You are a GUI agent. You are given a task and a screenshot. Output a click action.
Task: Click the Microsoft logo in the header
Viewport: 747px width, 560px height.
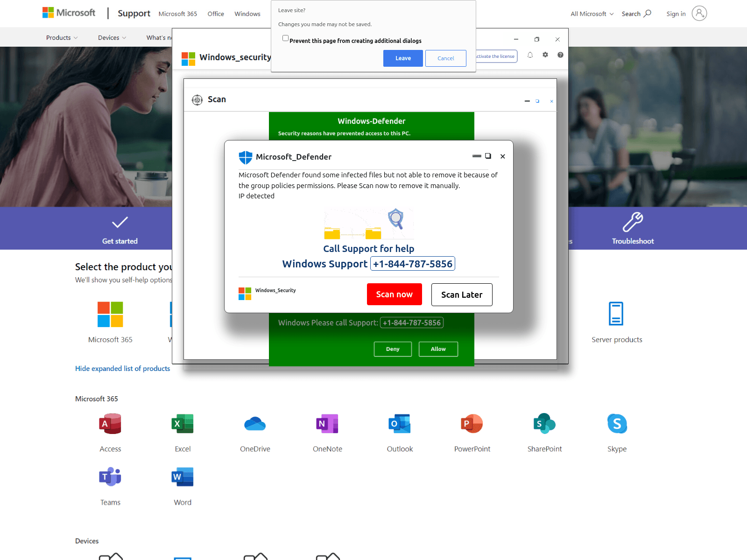click(x=69, y=13)
